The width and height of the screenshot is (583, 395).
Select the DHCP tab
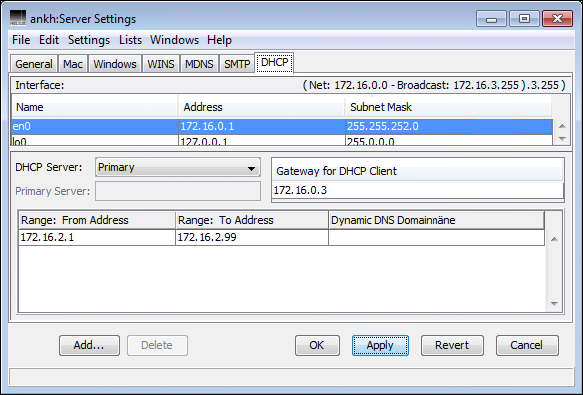274,62
